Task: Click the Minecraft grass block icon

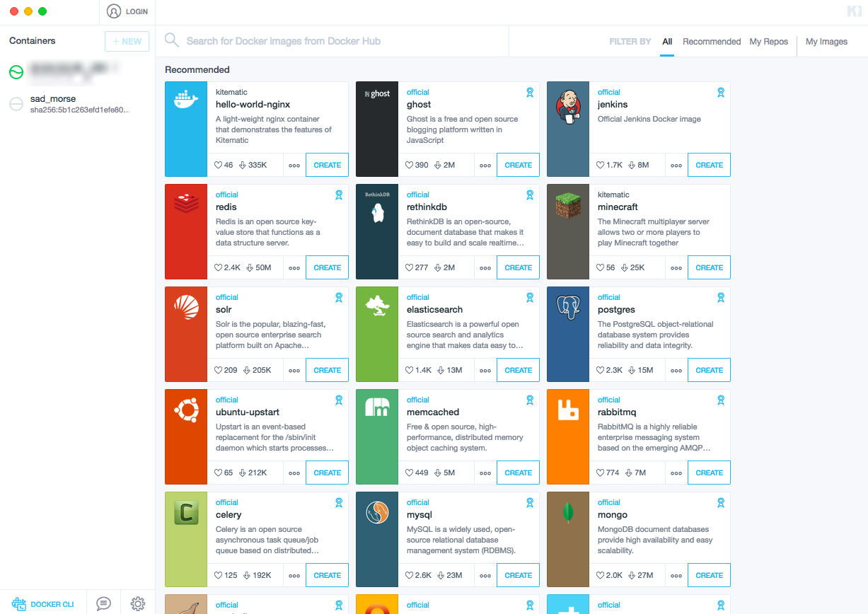Action: [568, 207]
